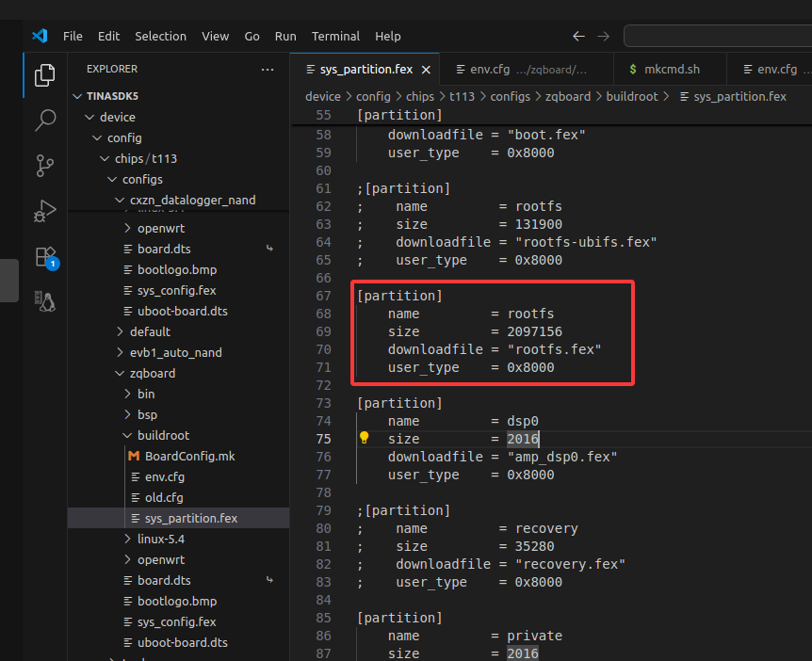This screenshot has width=812, height=661.
Task: Click the Explorer more actions ellipsis
Action: 268,70
